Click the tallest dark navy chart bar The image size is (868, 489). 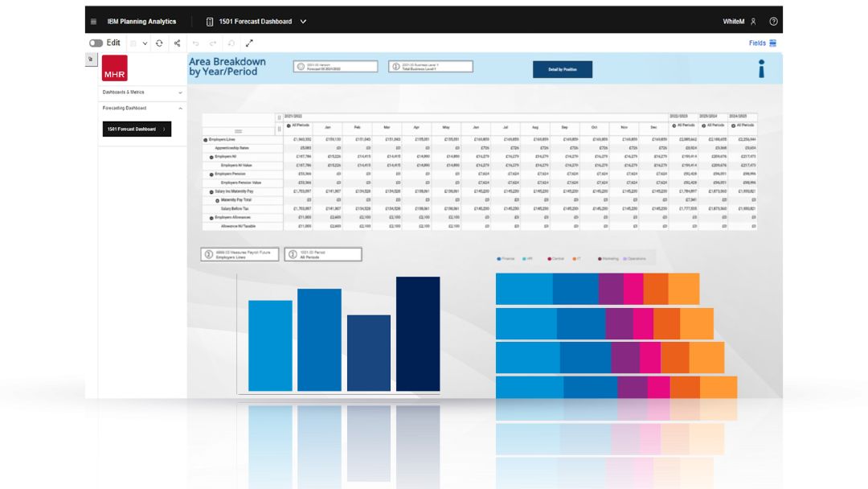coord(418,334)
